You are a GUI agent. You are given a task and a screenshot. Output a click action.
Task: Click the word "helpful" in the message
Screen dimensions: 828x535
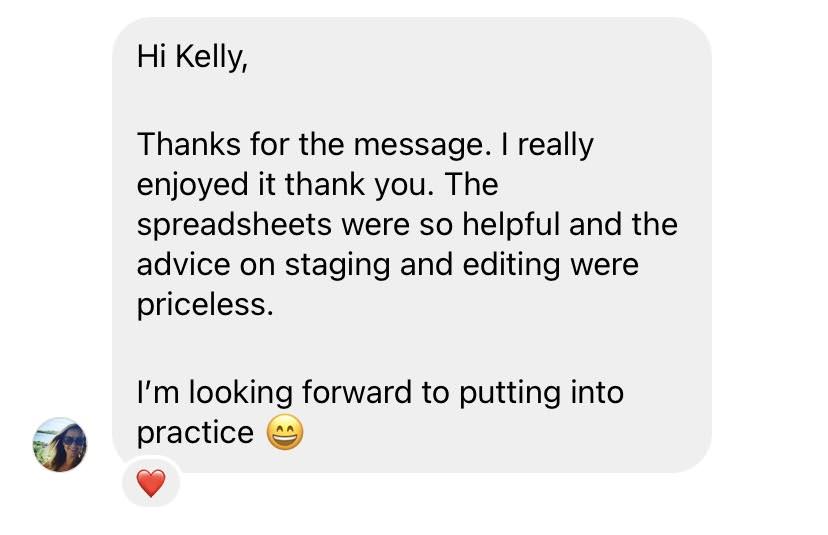511,225
